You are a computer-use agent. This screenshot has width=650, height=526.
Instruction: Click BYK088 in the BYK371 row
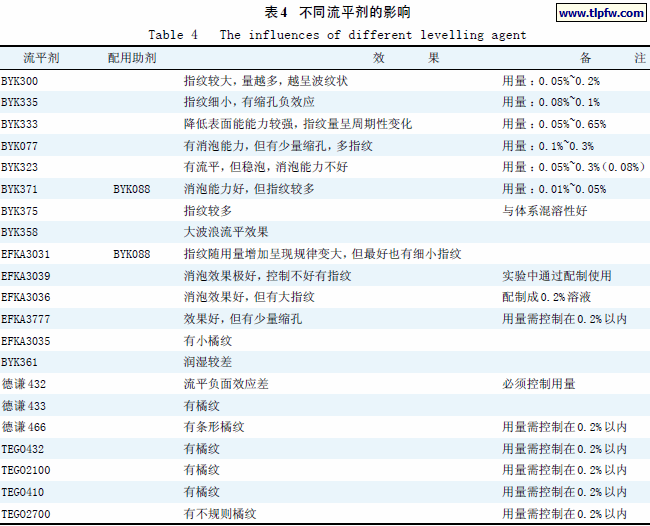point(131,188)
